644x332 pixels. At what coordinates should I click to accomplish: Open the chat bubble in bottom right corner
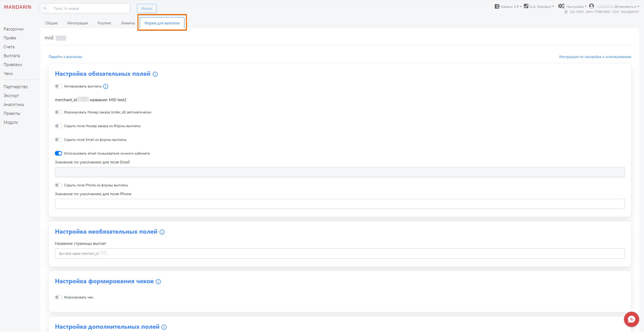click(632, 319)
